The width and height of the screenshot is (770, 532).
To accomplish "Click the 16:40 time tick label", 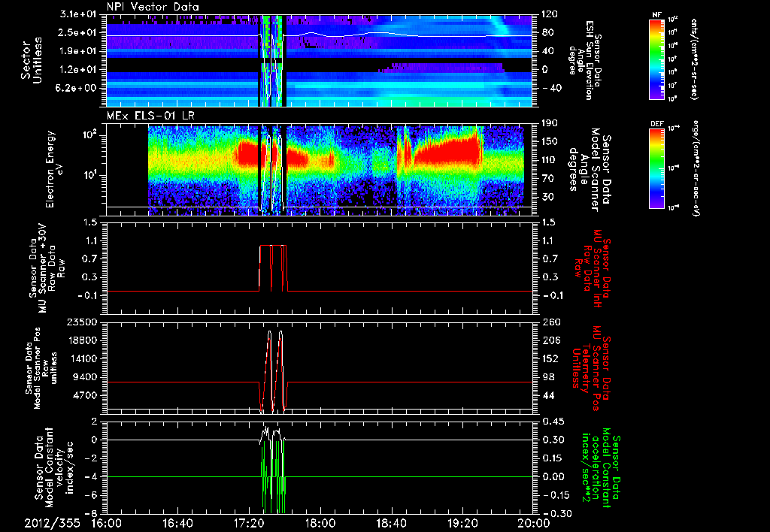I will coord(177,523).
